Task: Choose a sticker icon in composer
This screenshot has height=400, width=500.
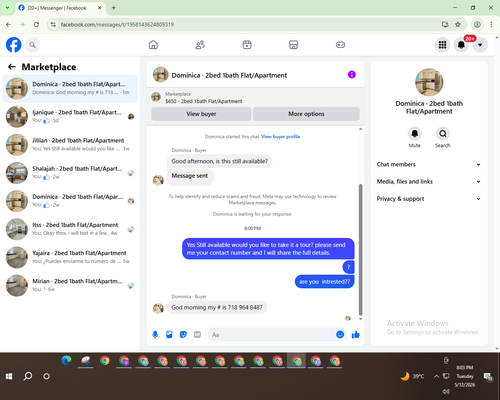Action: point(183,334)
